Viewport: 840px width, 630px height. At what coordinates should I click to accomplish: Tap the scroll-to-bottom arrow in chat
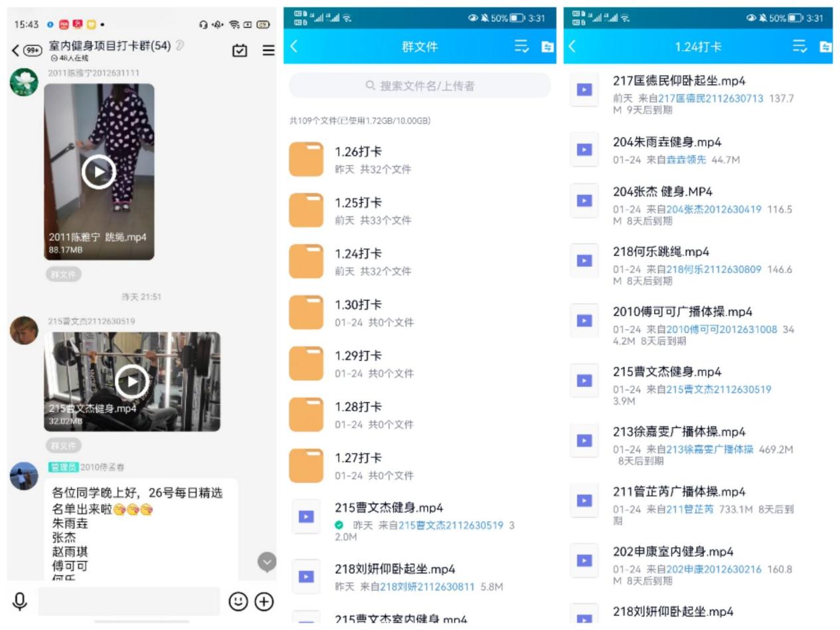[x=266, y=562]
